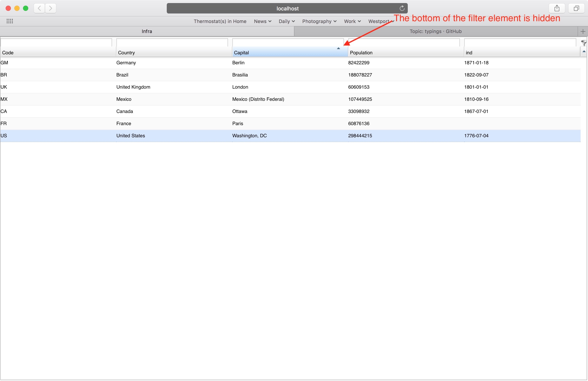Show the favorites grid icon
588x381 pixels.
(10, 21)
